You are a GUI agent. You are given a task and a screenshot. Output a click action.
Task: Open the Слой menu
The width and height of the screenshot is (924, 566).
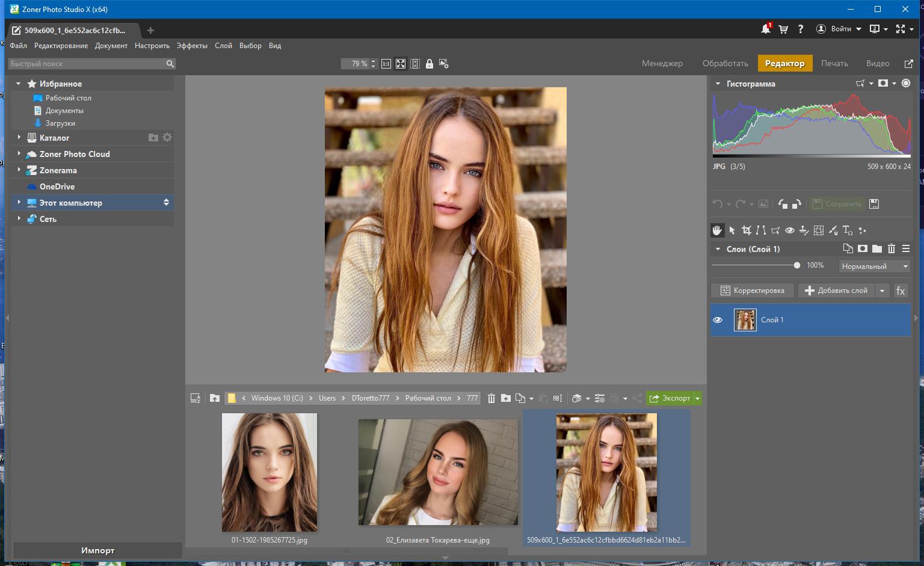tap(223, 46)
